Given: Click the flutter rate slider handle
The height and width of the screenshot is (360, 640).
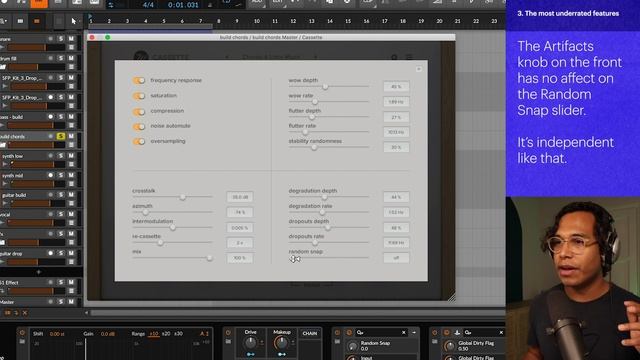Looking at the screenshot, I should point(305,132).
